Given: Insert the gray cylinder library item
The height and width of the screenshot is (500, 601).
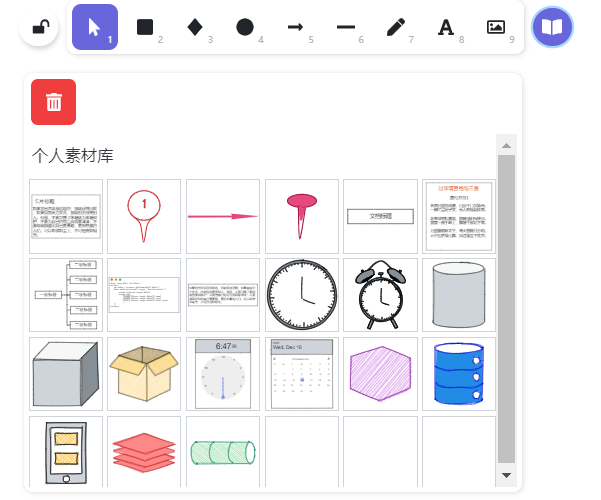Looking at the screenshot, I should 459,295.
